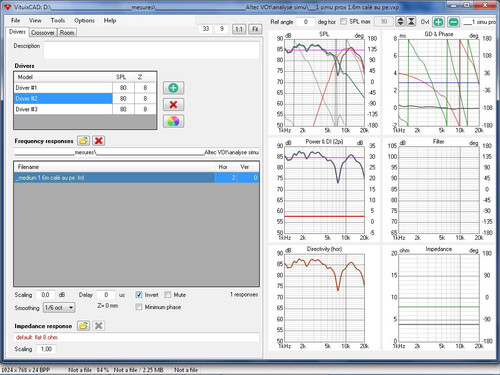
Task: Edit the Scaling dB field showing 0,0
Action: tap(46, 295)
